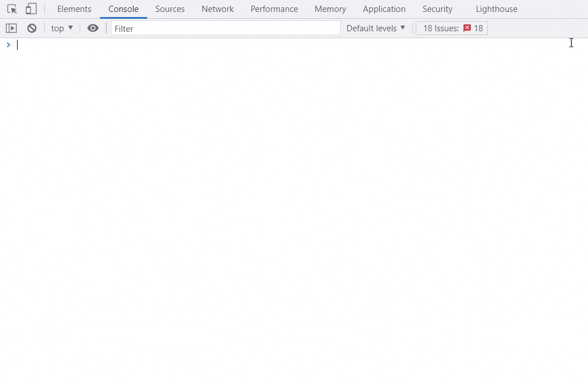The image size is (588, 382).
Task: Select the Default levels verbosity control
Action: click(x=375, y=28)
